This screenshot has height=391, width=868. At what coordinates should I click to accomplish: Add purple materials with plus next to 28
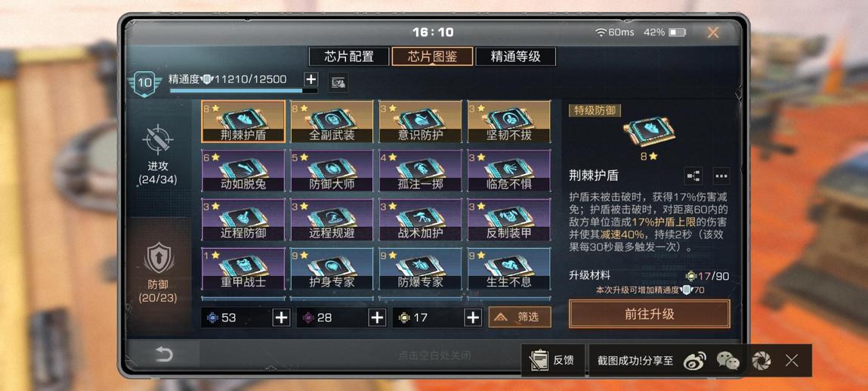pos(377,318)
